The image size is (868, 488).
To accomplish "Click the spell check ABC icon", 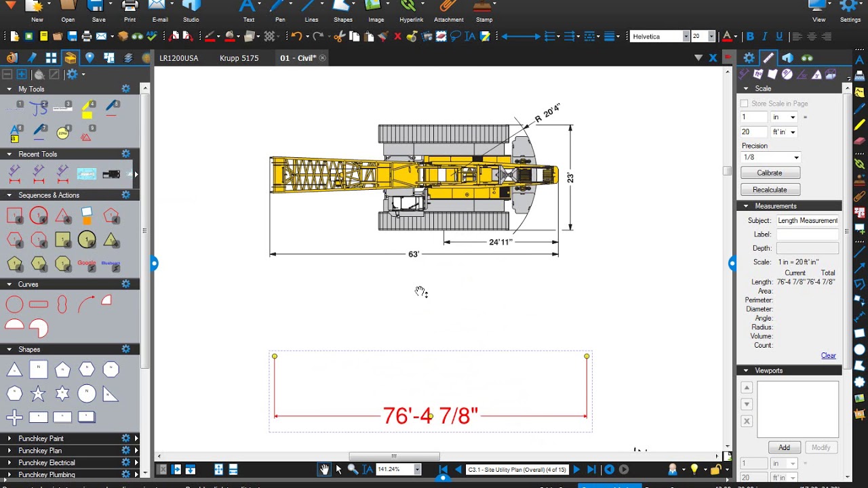I will tap(151, 37).
